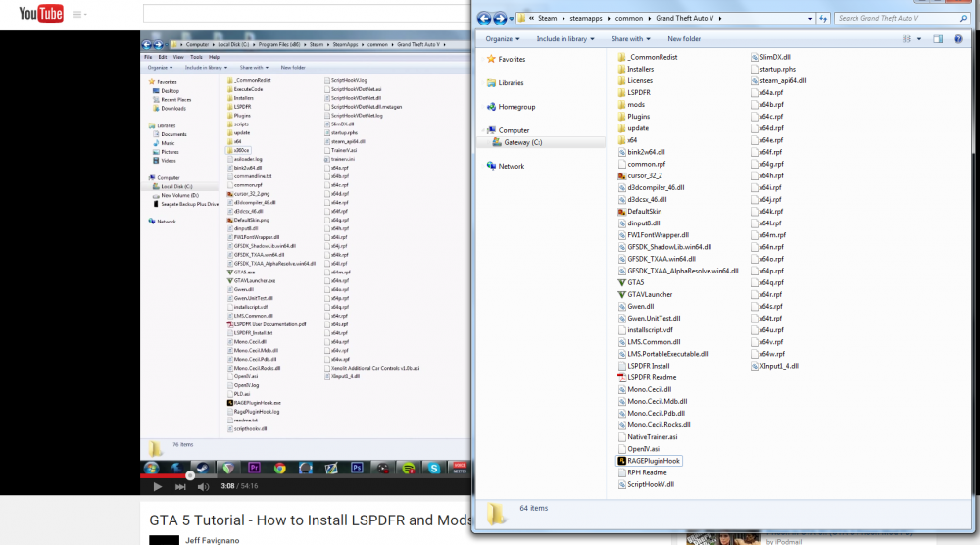Viewport: 980px width, 545px height.
Task: Open the Explorer help icon
Action: point(958,39)
